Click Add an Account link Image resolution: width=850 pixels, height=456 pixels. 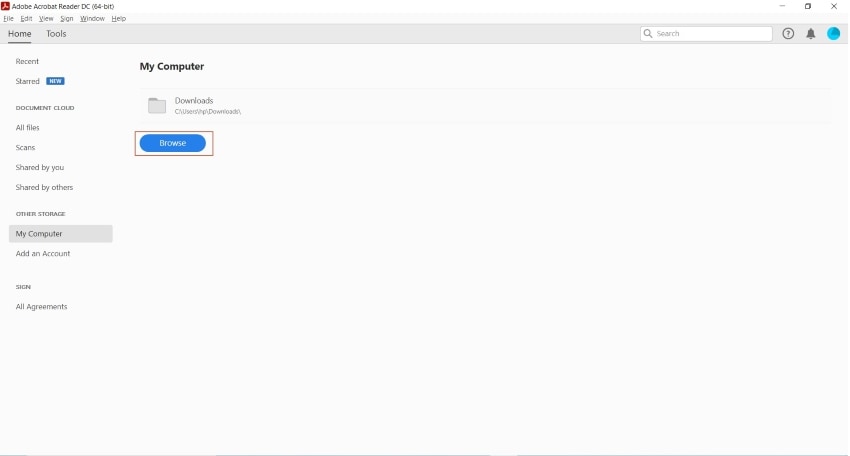point(43,254)
